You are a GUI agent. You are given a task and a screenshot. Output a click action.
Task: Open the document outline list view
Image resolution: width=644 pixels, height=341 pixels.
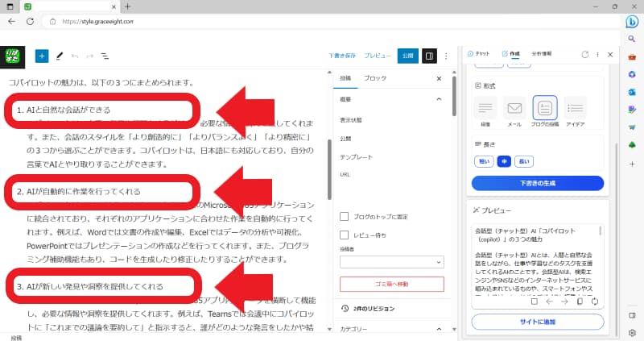105,56
